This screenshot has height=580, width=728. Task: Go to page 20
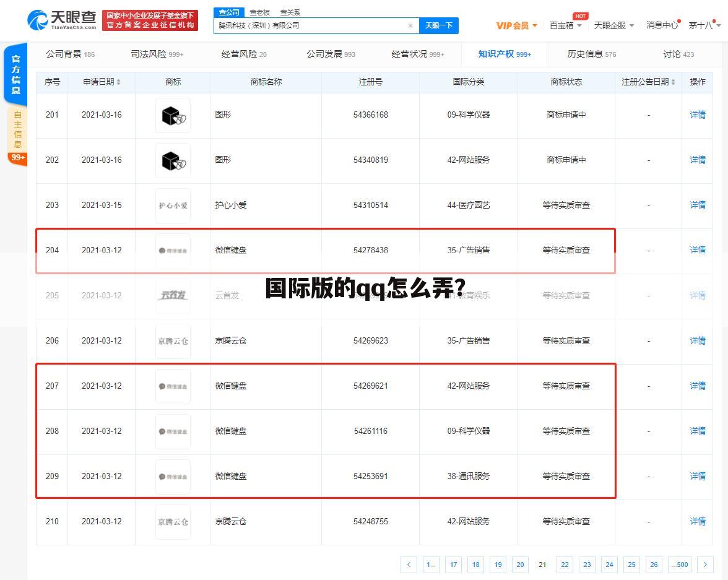[520, 565]
